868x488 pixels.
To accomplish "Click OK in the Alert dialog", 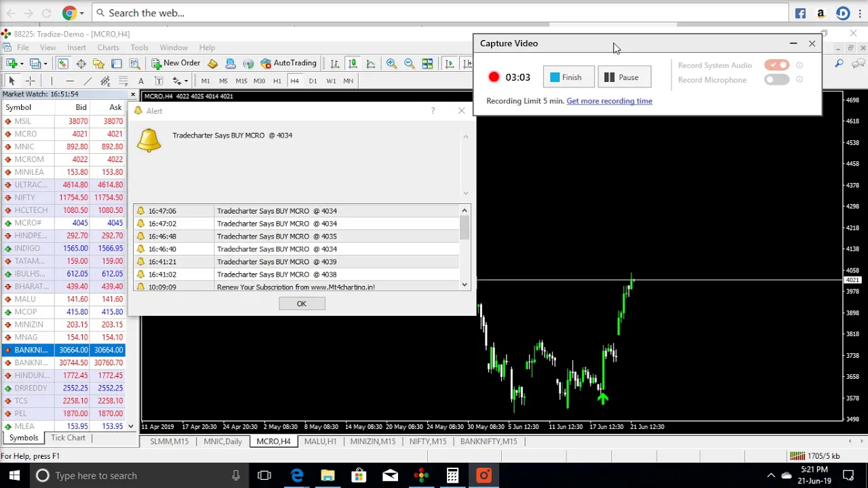I will tap(302, 304).
